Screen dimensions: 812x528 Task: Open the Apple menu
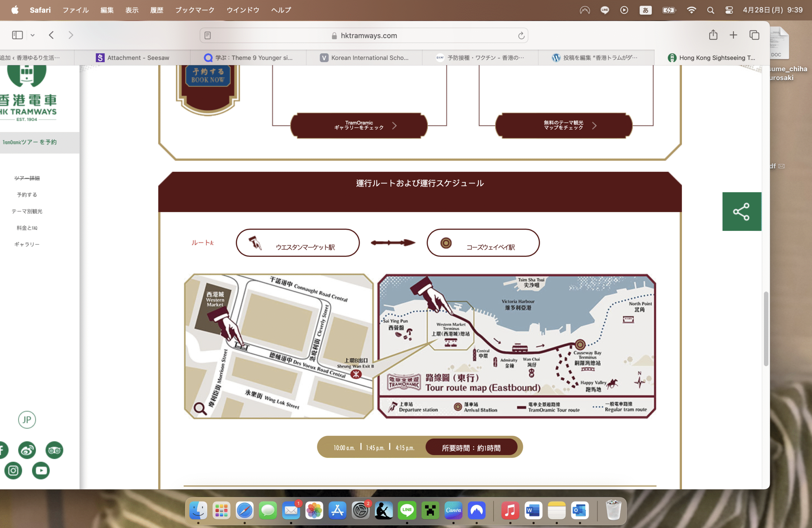[x=15, y=10]
